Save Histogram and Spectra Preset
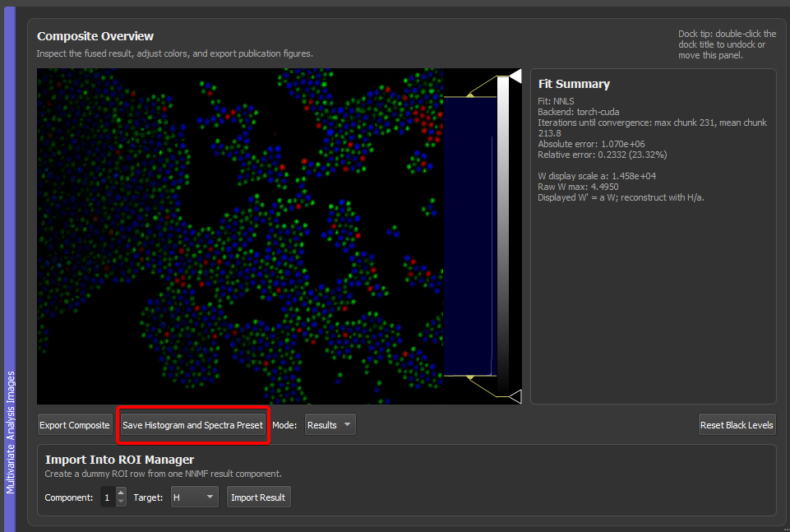 coord(193,424)
